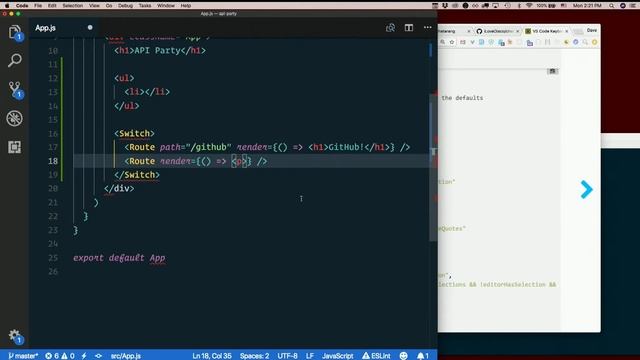Open the Edit menu
The height and width of the screenshot is (360, 640).
[x=52, y=6]
